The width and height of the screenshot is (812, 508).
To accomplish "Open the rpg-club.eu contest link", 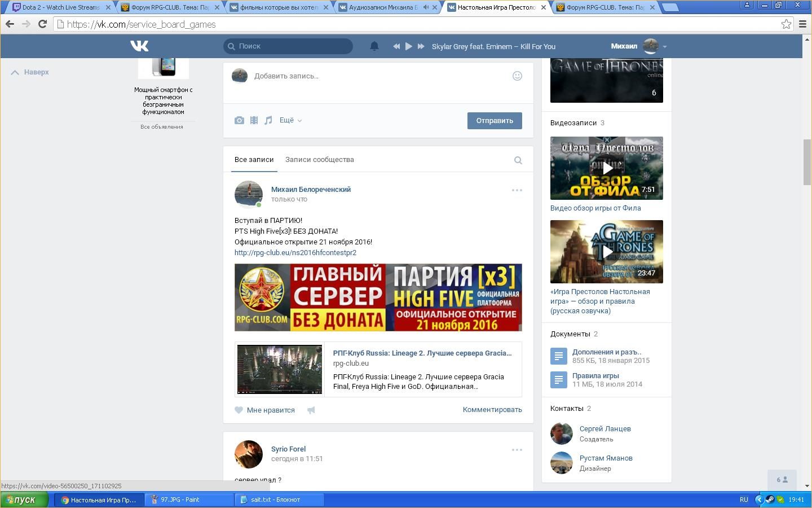I will pyautogui.click(x=295, y=253).
